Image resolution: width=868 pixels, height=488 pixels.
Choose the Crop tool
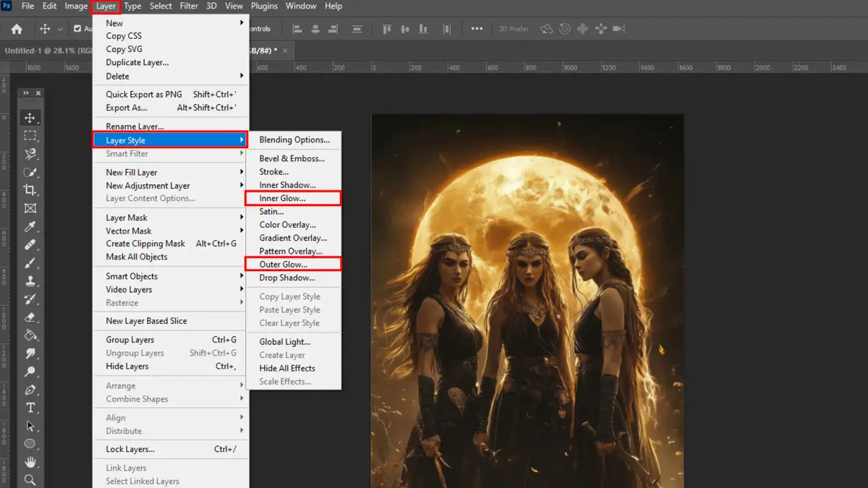click(x=30, y=190)
